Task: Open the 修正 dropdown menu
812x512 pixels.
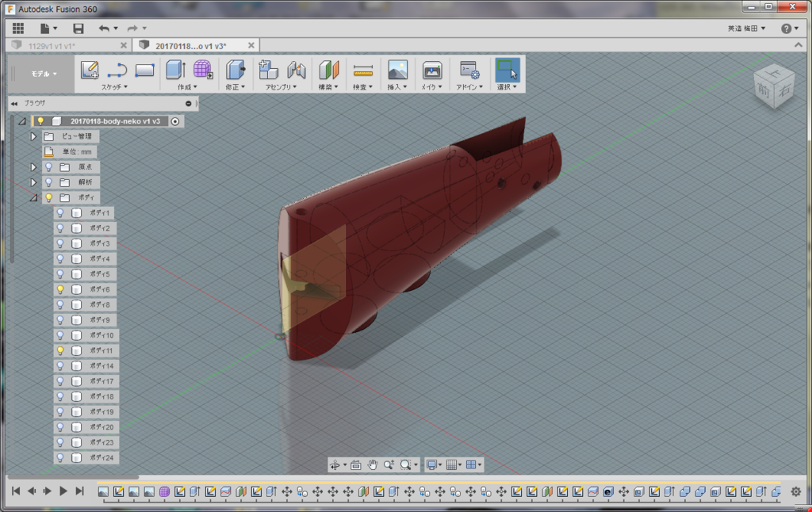Action: point(235,87)
